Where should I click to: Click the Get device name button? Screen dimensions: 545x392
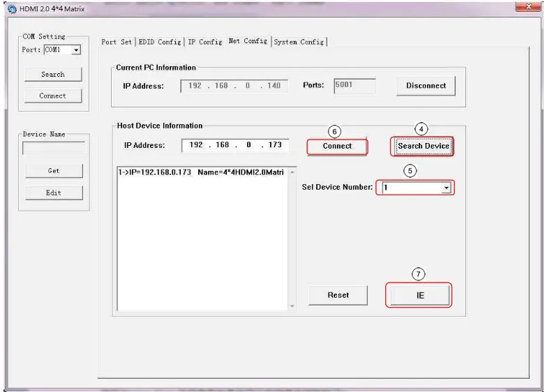click(54, 171)
